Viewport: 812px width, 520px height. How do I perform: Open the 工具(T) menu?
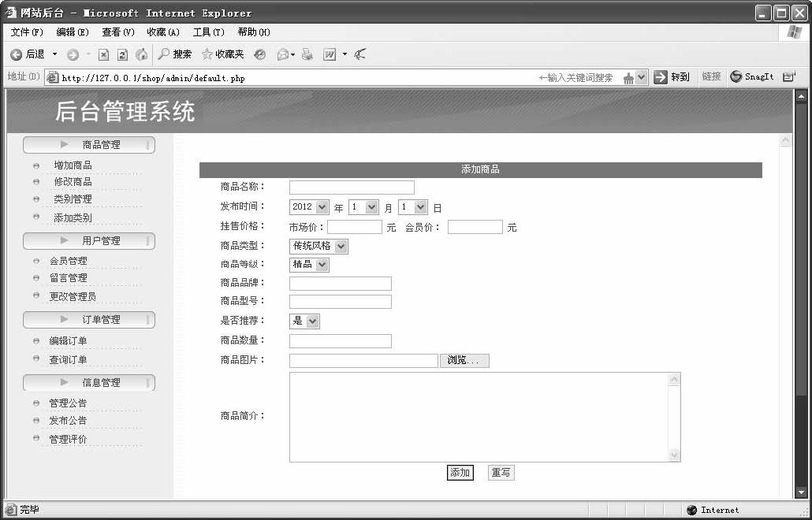click(x=209, y=32)
